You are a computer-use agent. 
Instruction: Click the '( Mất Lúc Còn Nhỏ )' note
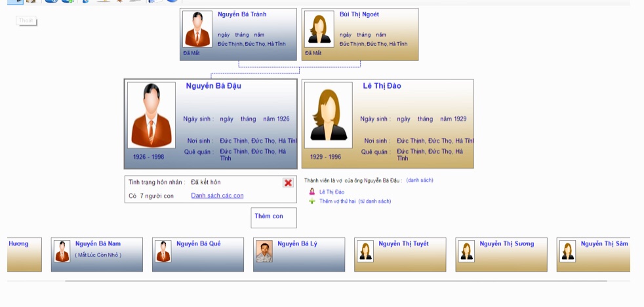point(98,255)
